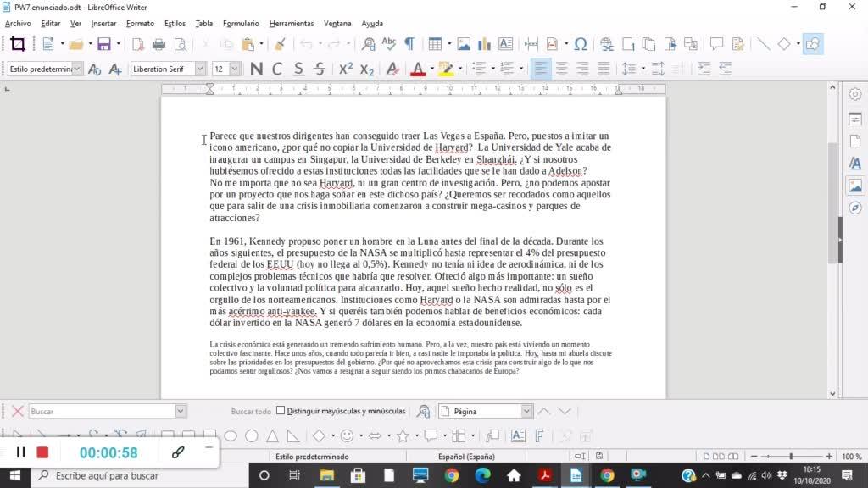Stop the screen recording
Viewport: 868px width, 488px height.
(x=42, y=452)
